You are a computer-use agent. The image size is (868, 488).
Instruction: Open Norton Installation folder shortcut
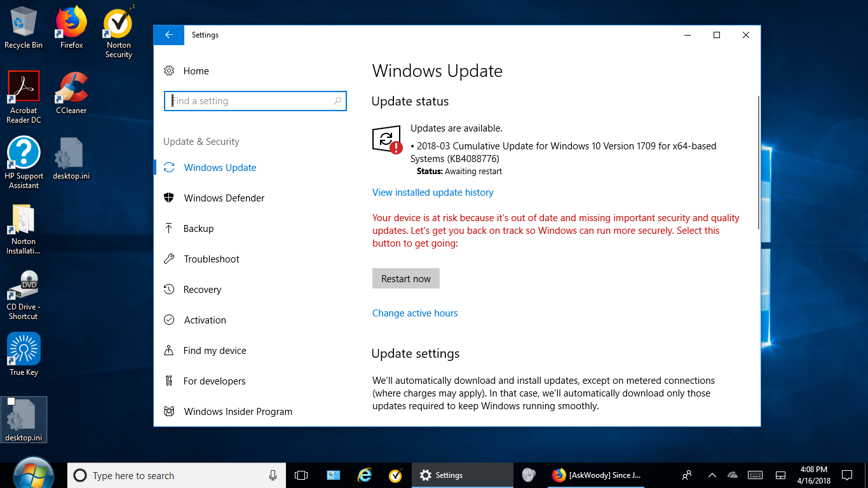24,230
